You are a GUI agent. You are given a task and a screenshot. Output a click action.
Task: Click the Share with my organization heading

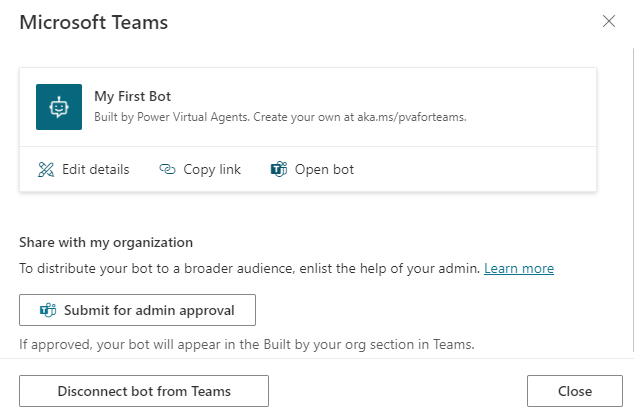point(106,243)
